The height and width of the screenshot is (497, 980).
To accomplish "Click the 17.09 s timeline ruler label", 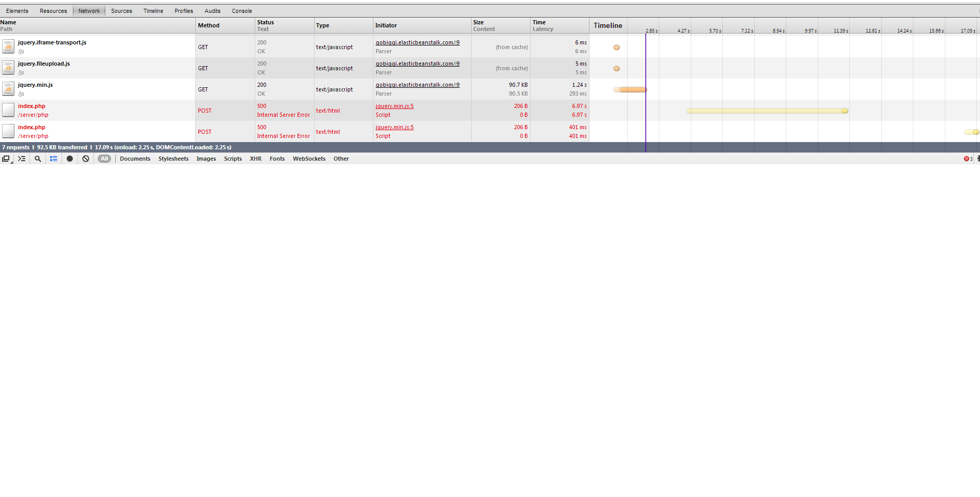I will pyautogui.click(x=968, y=31).
